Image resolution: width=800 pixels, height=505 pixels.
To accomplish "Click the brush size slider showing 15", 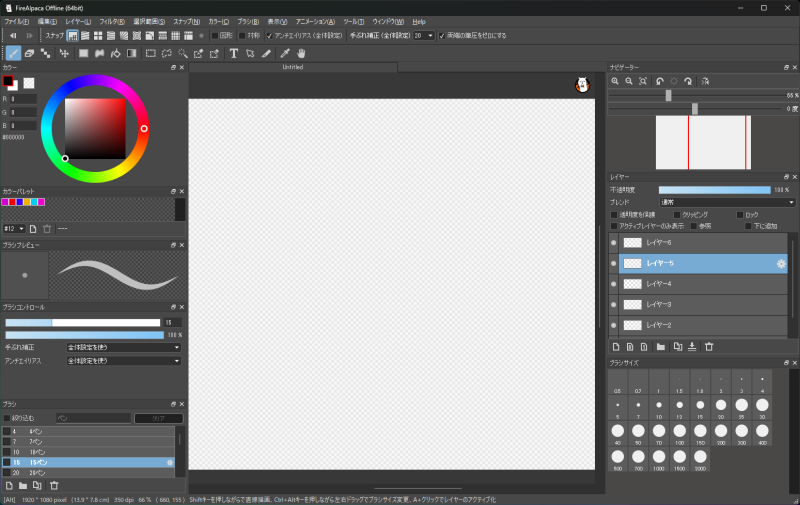I will tap(83, 322).
